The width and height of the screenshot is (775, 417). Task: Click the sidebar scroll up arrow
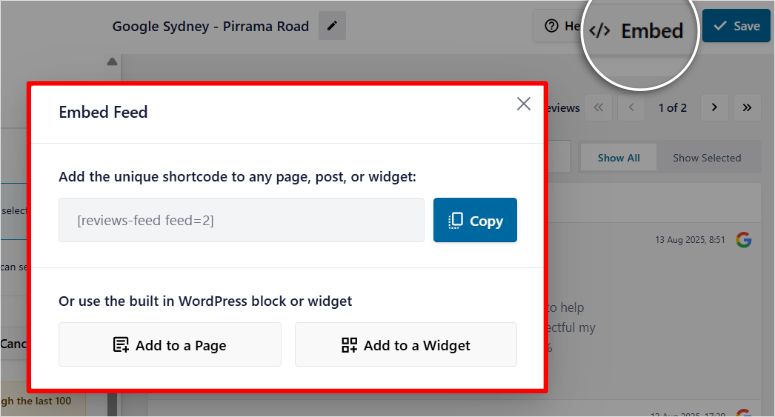tap(112, 62)
